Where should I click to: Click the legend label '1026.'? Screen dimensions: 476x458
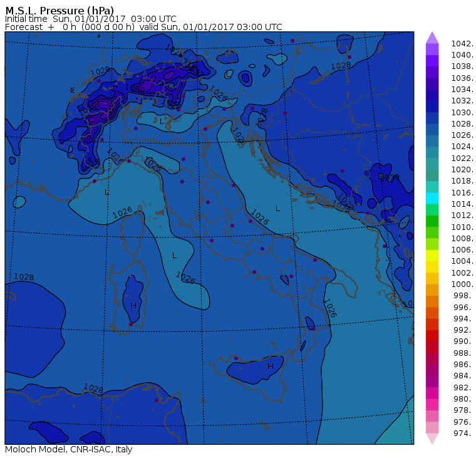[x=462, y=135]
